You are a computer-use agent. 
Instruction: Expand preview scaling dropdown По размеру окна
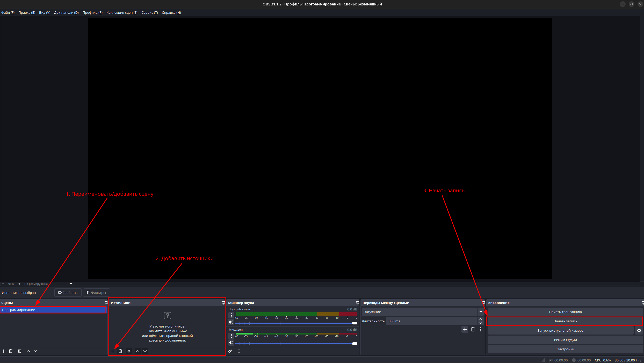(x=71, y=284)
